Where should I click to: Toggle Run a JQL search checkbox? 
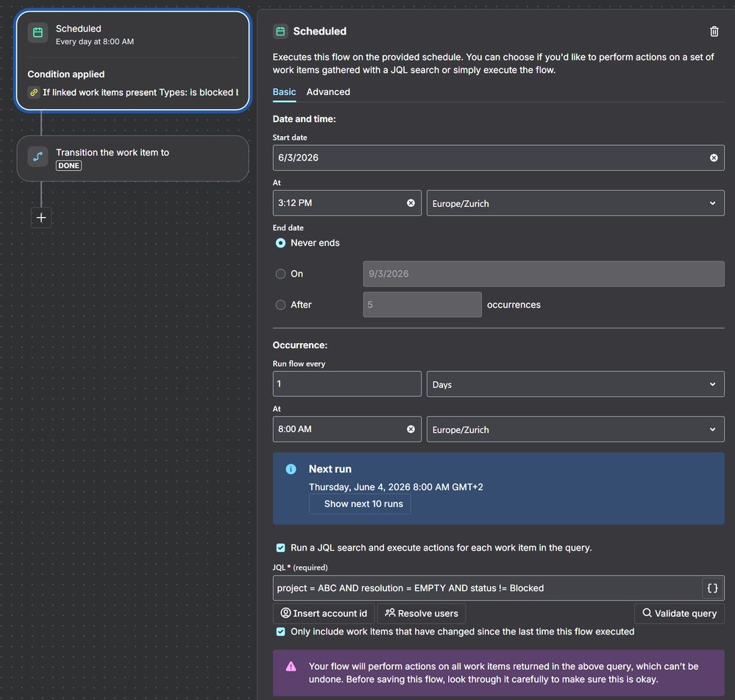(x=280, y=548)
